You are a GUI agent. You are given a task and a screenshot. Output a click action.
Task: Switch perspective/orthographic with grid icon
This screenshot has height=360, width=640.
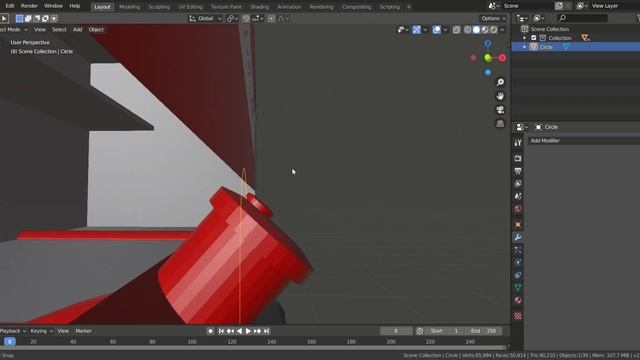tap(500, 123)
